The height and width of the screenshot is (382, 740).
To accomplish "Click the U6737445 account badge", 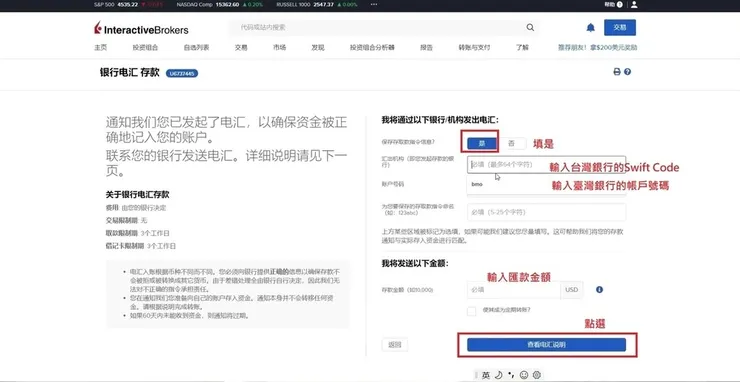I will (x=182, y=73).
